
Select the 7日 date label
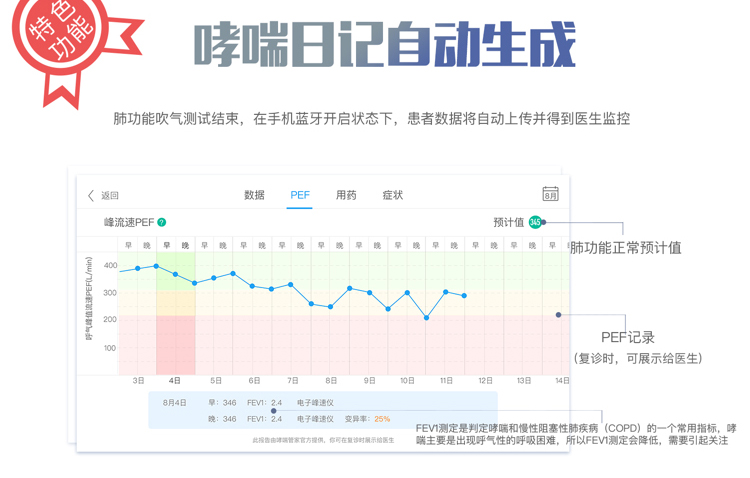pos(293,380)
